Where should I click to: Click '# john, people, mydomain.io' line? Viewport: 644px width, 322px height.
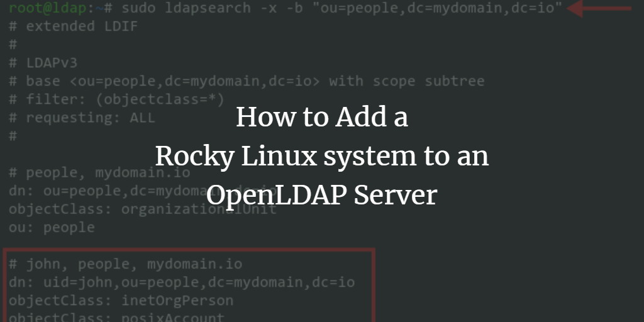tap(125, 264)
